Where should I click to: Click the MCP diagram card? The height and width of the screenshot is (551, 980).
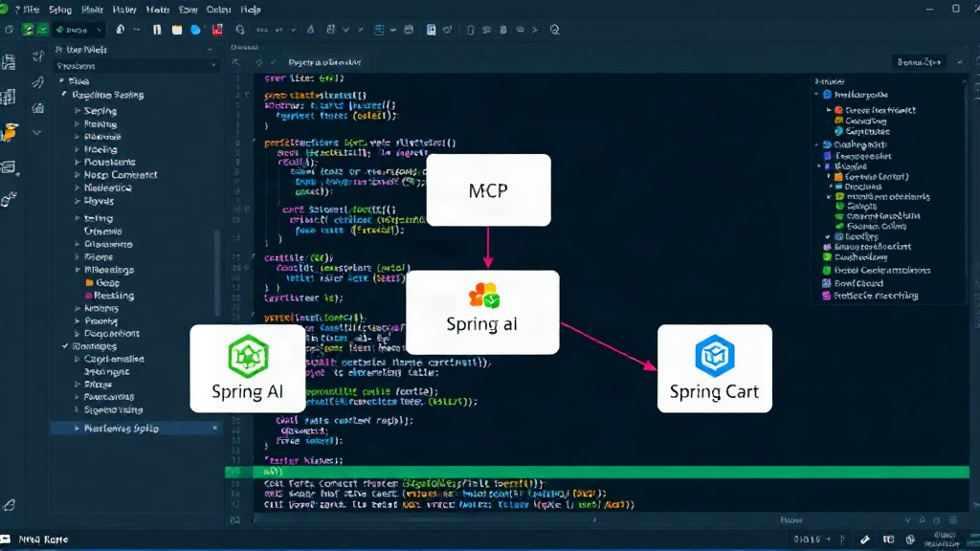pos(488,190)
